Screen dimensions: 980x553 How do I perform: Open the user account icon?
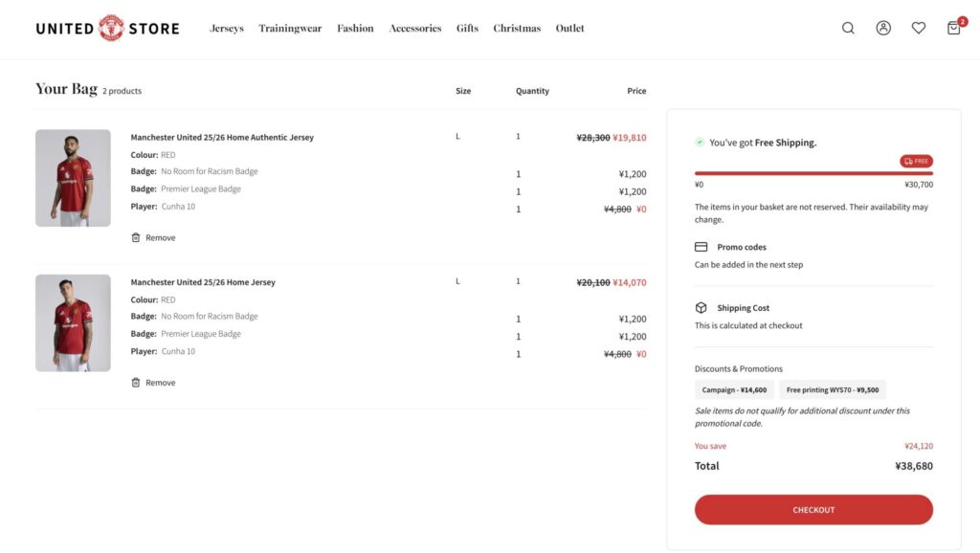click(x=883, y=28)
